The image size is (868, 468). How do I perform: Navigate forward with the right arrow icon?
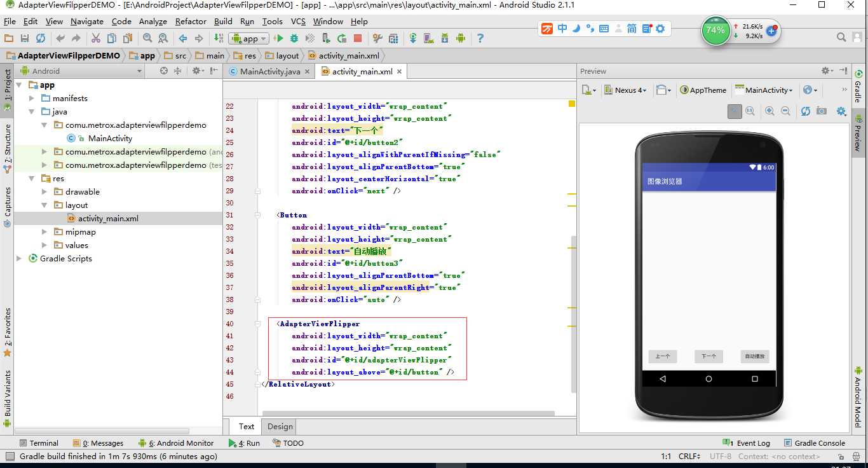(x=199, y=39)
